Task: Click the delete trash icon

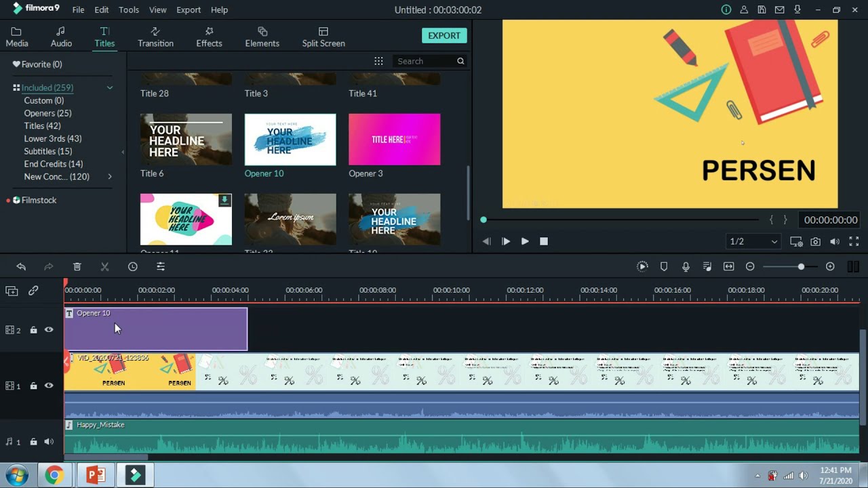Action: 77,267
